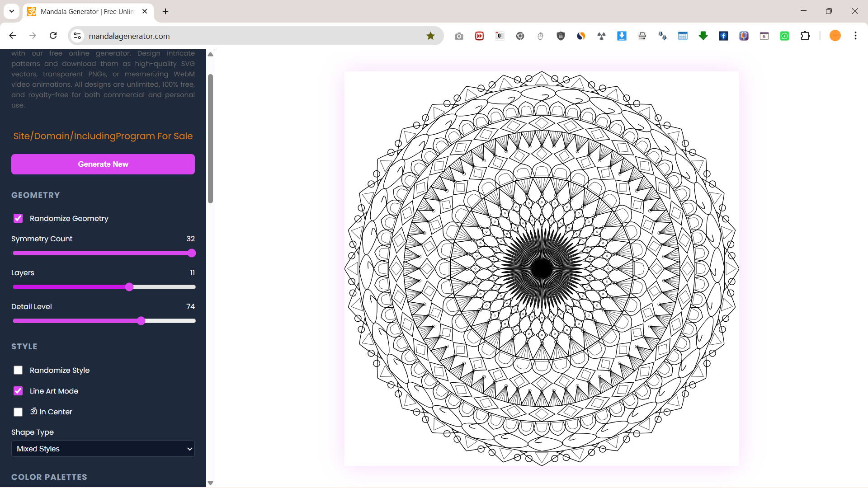Open the Extensions puzzle piece menu

[x=805, y=36]
